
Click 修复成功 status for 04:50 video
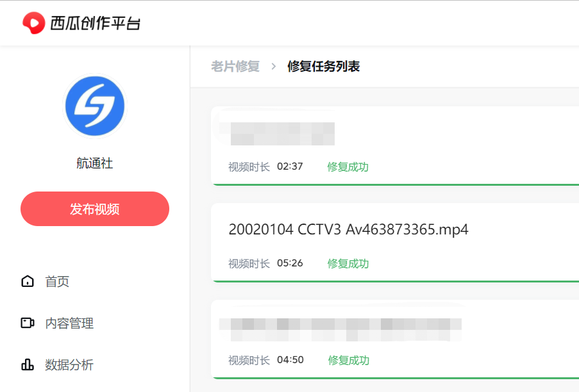click(349, 360)
